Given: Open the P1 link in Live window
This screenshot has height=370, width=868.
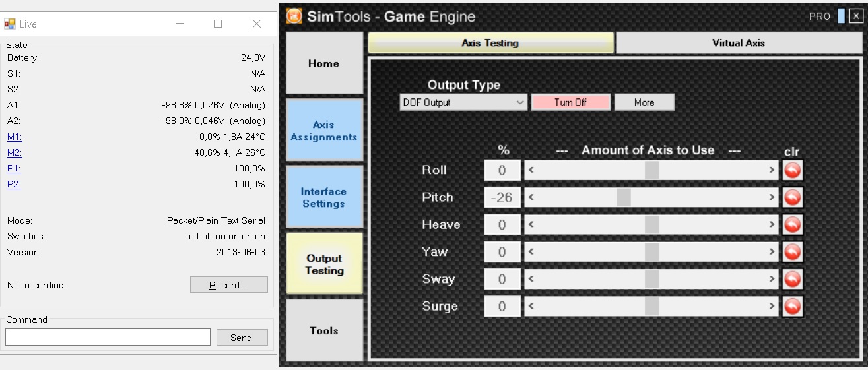Looking at the screenshot, I should click(14, 168).
